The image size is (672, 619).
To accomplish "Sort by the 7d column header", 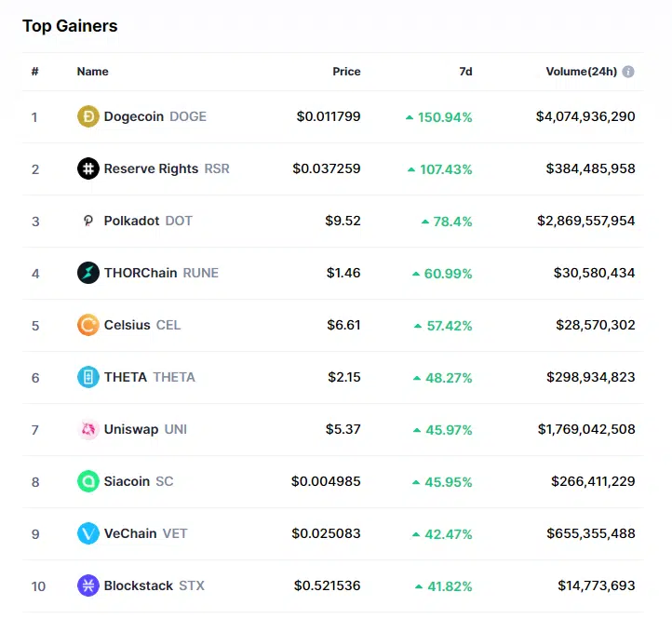I will click(464, 72).
